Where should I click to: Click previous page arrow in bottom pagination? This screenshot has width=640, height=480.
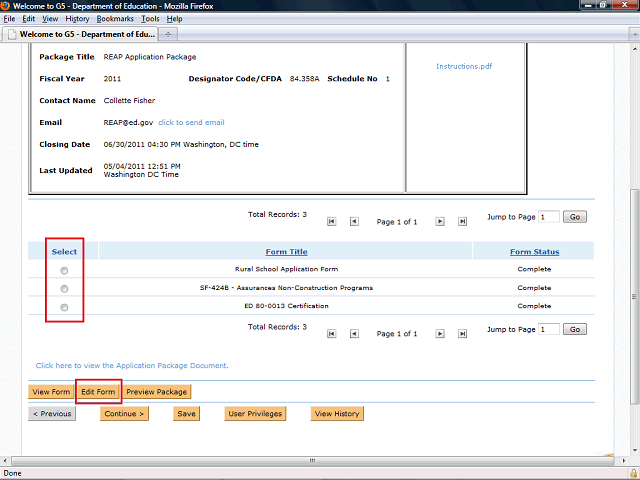pos(354,334)
